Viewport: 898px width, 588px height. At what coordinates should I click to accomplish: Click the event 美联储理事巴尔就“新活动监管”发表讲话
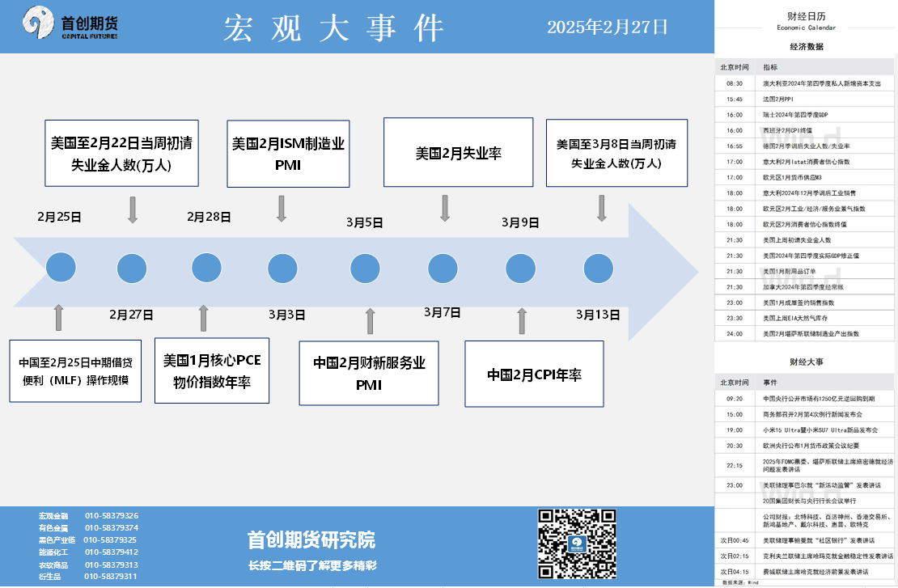804,485
